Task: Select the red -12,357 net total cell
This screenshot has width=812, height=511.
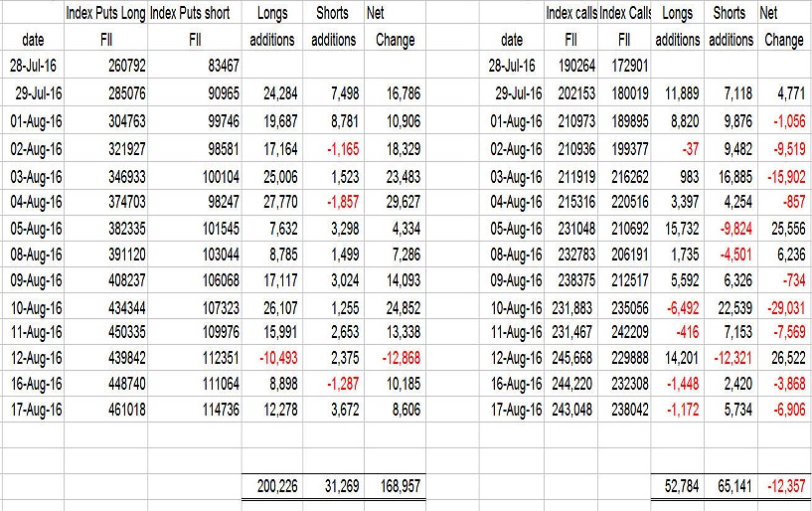Action: [x=782, y=485]
